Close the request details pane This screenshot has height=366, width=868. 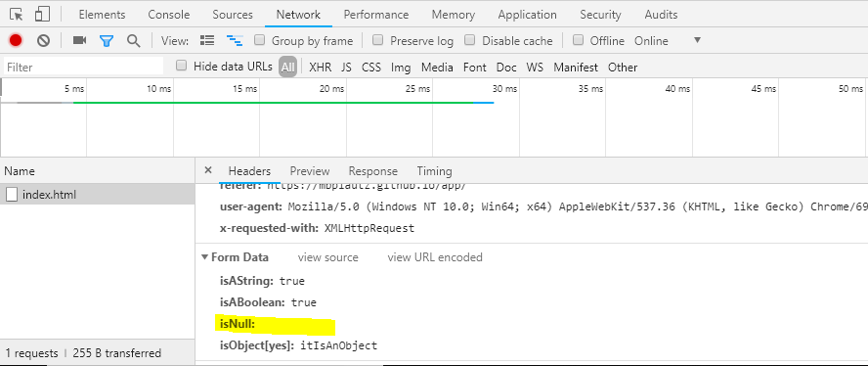click(x=208, y=170)
